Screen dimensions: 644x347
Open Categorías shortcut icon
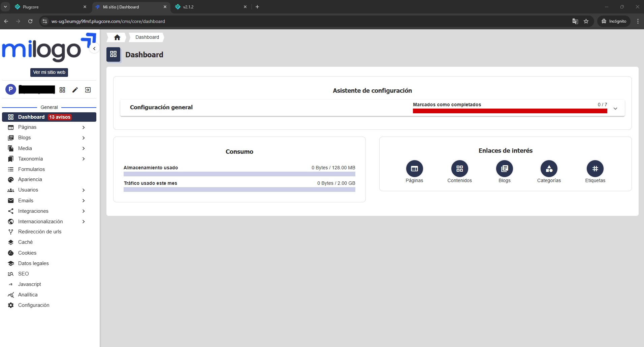coord(549,169)
